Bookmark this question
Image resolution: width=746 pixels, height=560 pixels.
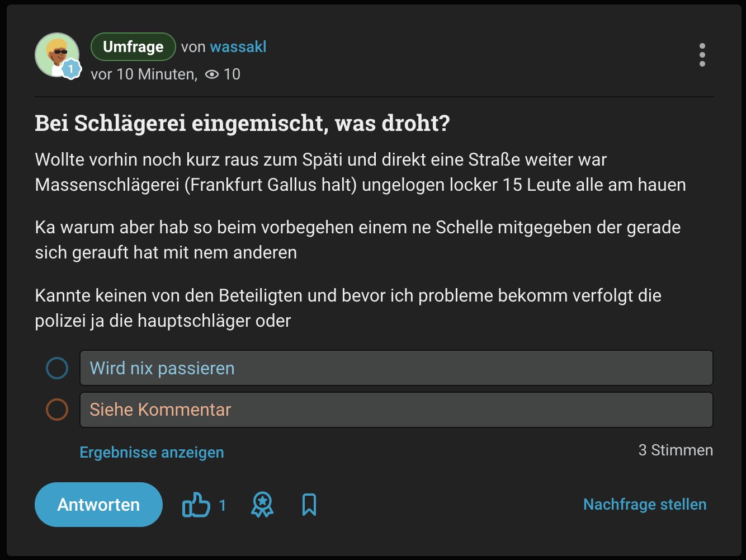tap(309, 505)
